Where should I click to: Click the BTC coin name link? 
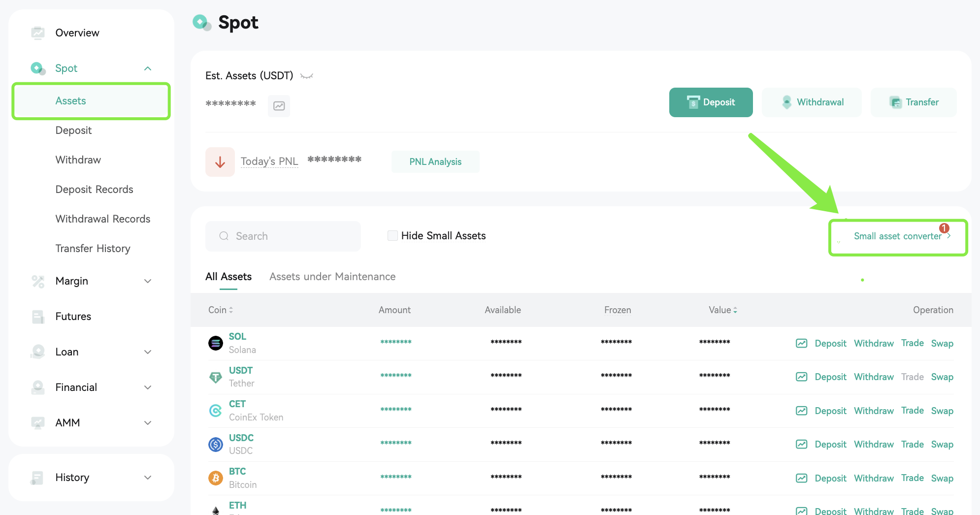tap(237, 472)
